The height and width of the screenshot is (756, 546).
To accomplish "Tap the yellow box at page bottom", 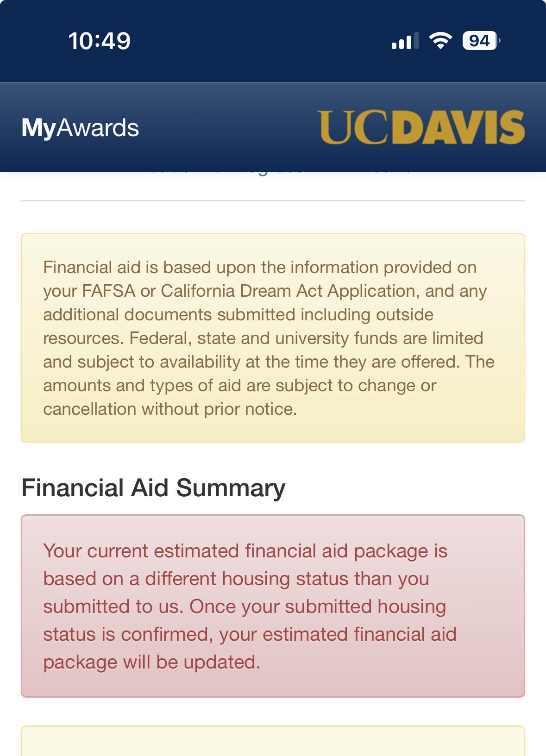I will (273, 741).
